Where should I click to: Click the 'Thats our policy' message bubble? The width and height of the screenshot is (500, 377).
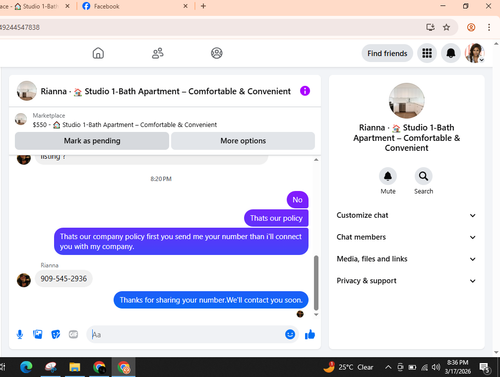tap(276, 218)
